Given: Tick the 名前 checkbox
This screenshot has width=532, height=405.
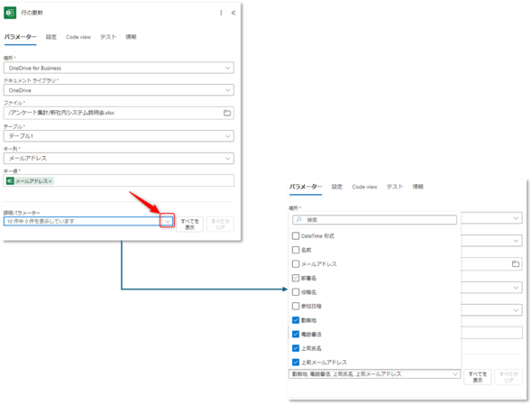Looking at the screenshot, I should point(296,250).
